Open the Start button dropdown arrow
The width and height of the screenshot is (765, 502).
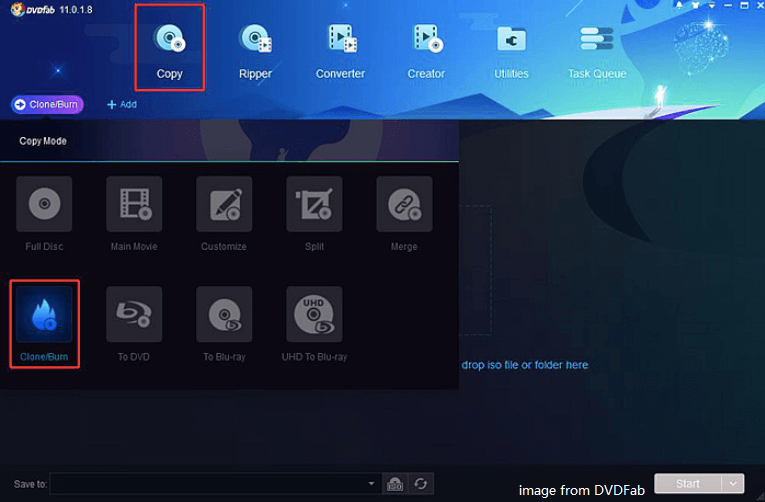click(733, 483)
